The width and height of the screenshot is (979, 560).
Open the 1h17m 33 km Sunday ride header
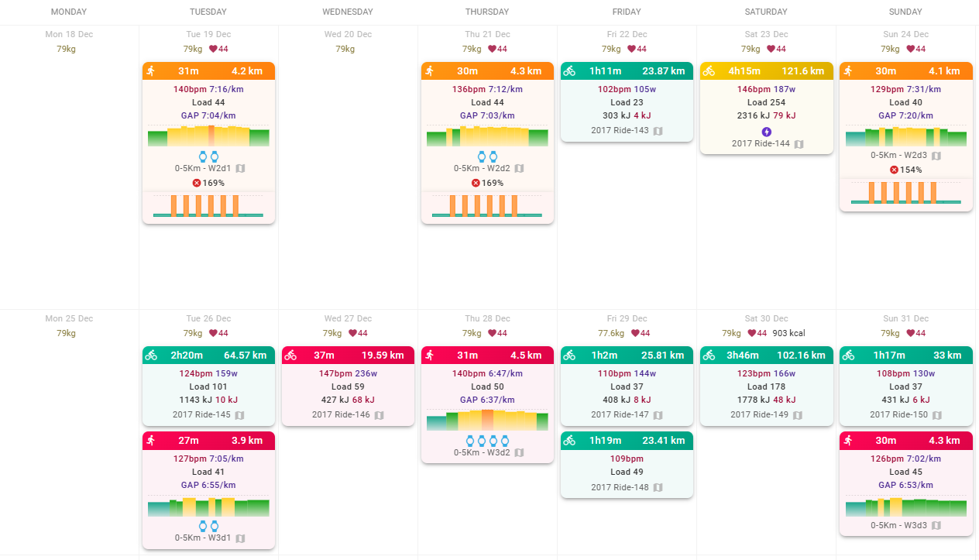pyautogui.click(x=906, y=355)
